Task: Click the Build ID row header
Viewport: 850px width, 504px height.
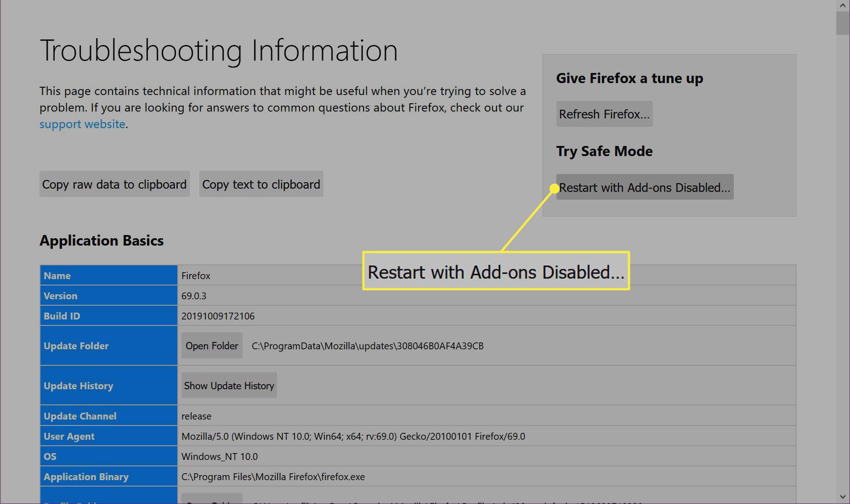Action: (x=109, y=316)
